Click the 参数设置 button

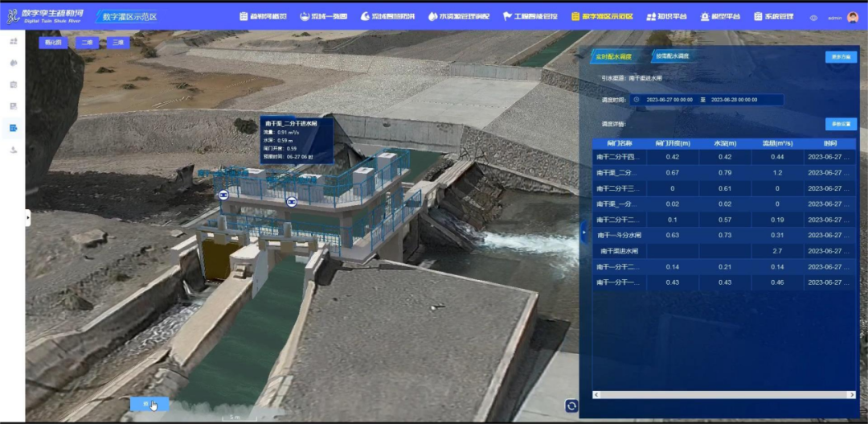(841, 124)
